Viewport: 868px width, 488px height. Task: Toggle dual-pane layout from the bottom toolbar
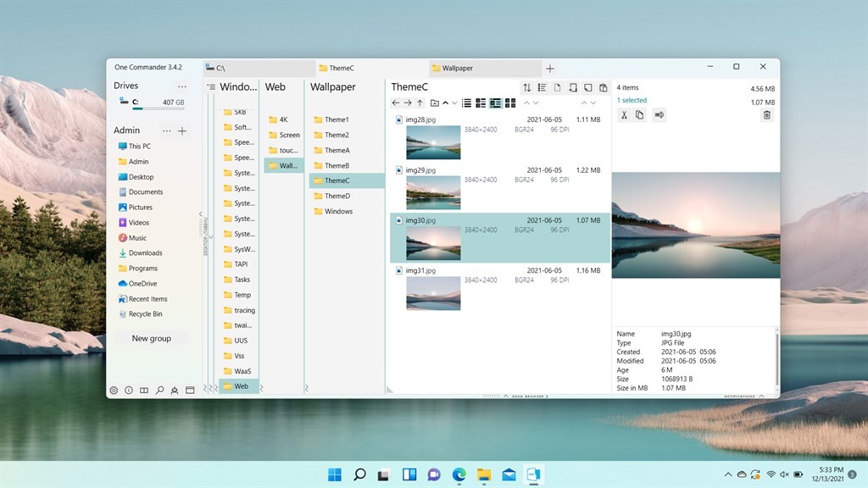click(144, 391)
